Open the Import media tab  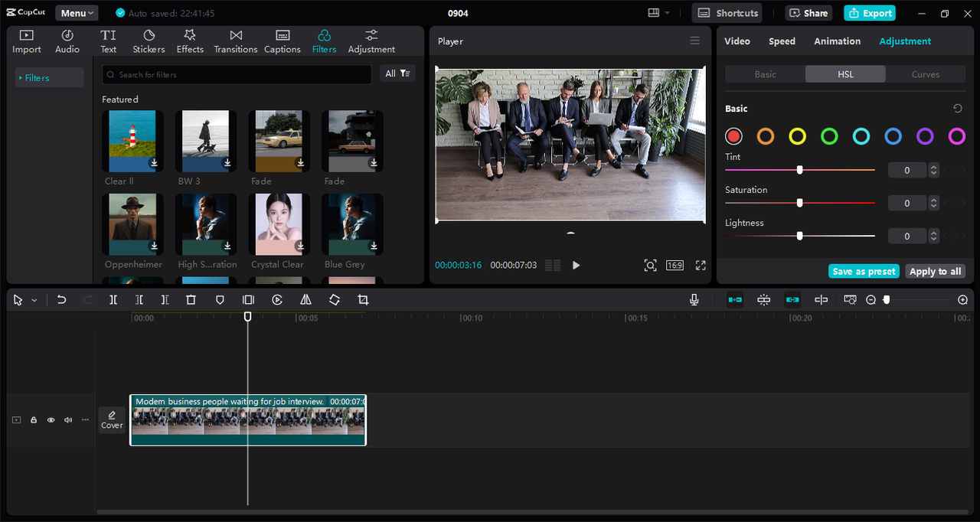tap(26, 41)
